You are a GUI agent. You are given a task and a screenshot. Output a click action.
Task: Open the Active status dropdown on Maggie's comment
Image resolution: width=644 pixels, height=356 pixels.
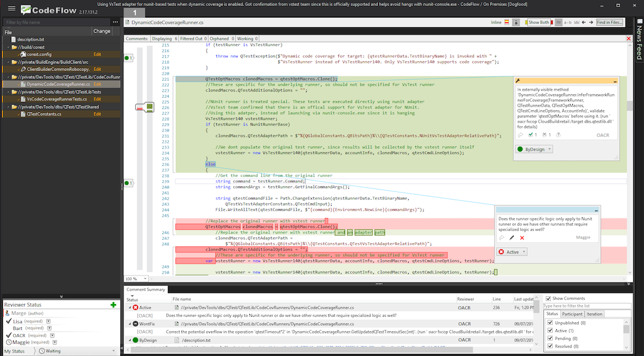point(512,252)
